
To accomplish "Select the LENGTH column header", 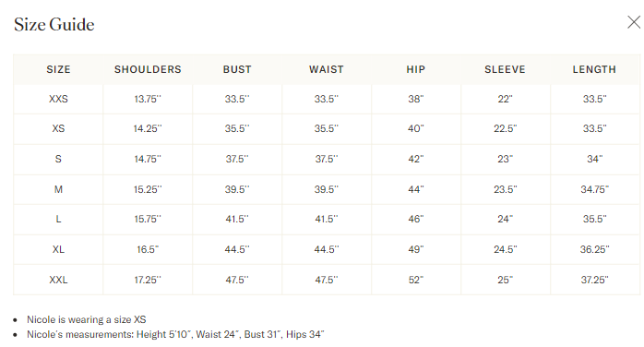I will point(594,69).
